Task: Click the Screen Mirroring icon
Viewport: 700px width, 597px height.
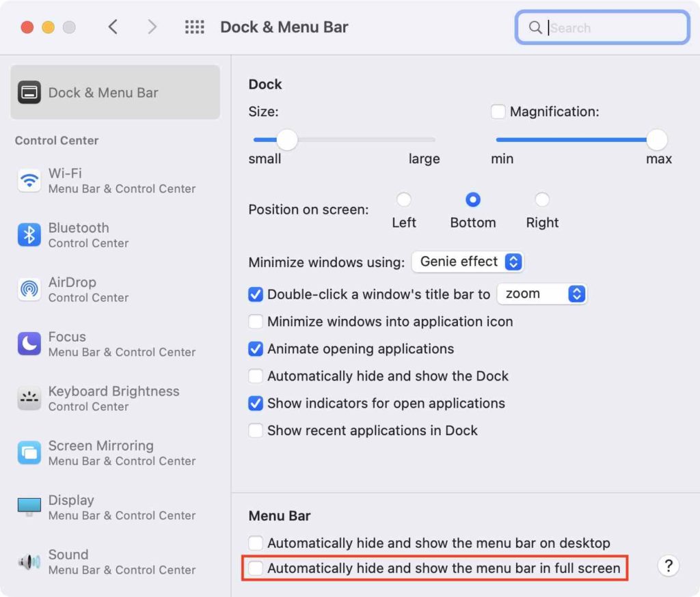Action: [x=29, y=452]
